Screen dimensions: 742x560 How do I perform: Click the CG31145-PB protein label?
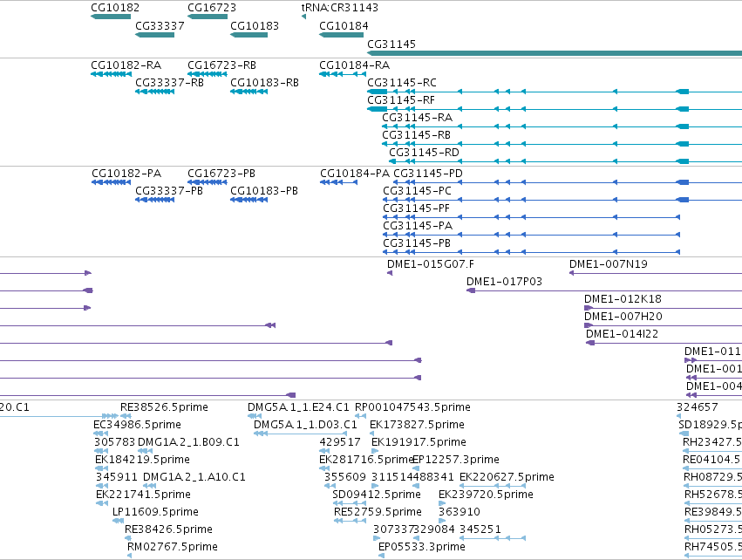coord(417,243)
